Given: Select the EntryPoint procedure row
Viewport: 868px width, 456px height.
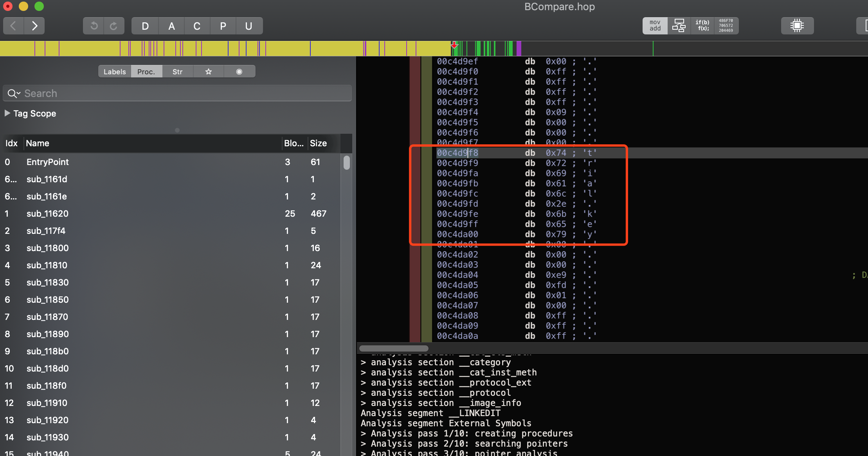Looking at the screenshot, I should click(x=48, y=162).
